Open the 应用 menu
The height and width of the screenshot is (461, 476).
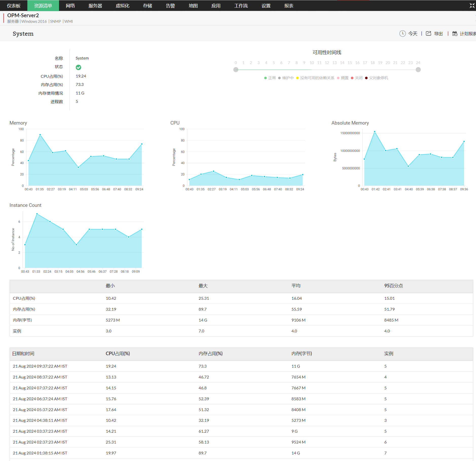coord(216,6)
